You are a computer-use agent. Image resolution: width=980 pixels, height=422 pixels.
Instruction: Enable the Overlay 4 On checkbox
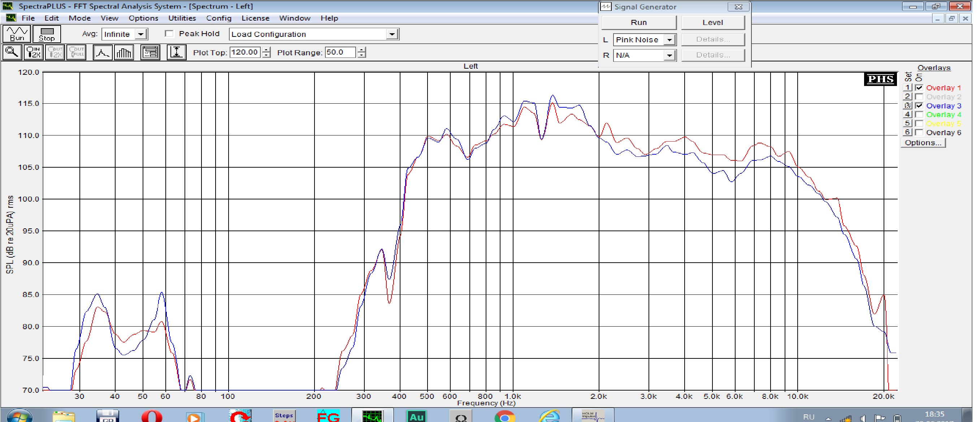(x=919, y=115)
